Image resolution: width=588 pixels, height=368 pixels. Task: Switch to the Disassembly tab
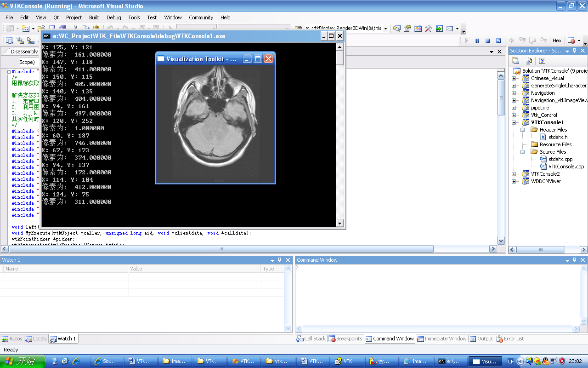click(x=24, y=52)
